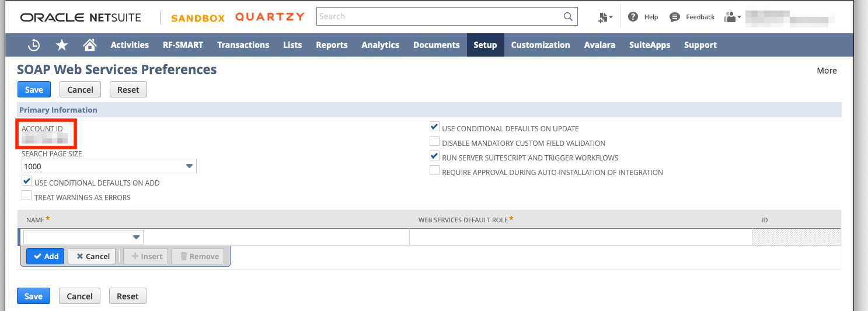Open the Setup menu
Viewport: 868px width, 311px height.
coord(485,45)
